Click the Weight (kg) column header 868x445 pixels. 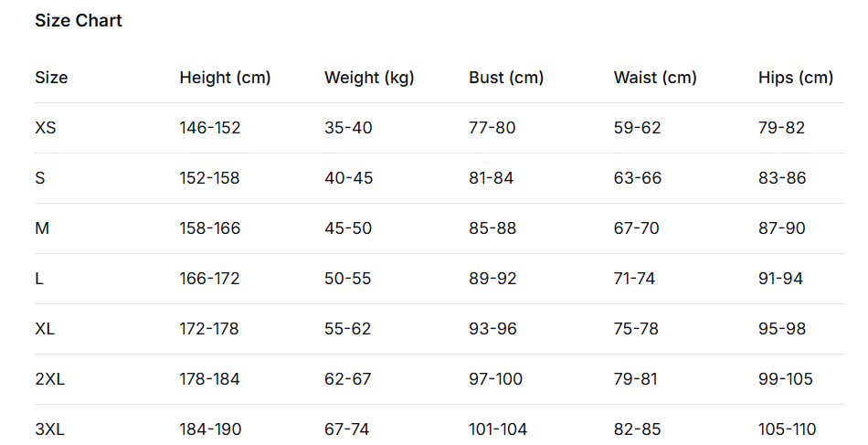pos(369,78)
